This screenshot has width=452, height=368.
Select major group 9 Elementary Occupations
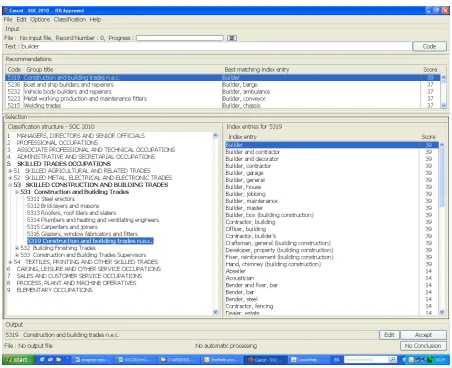(54, 290)
